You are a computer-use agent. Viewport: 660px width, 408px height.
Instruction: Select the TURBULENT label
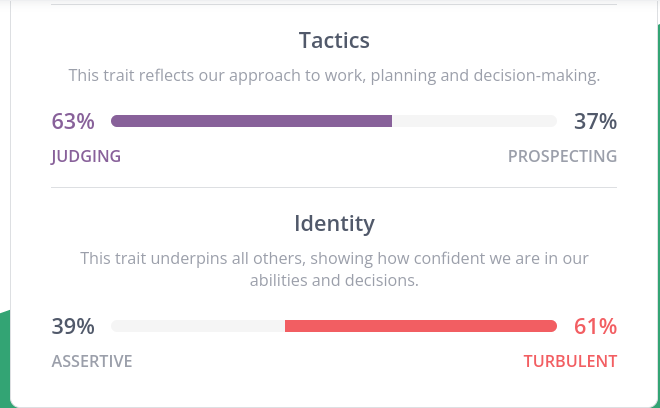(x=570, y=361)
